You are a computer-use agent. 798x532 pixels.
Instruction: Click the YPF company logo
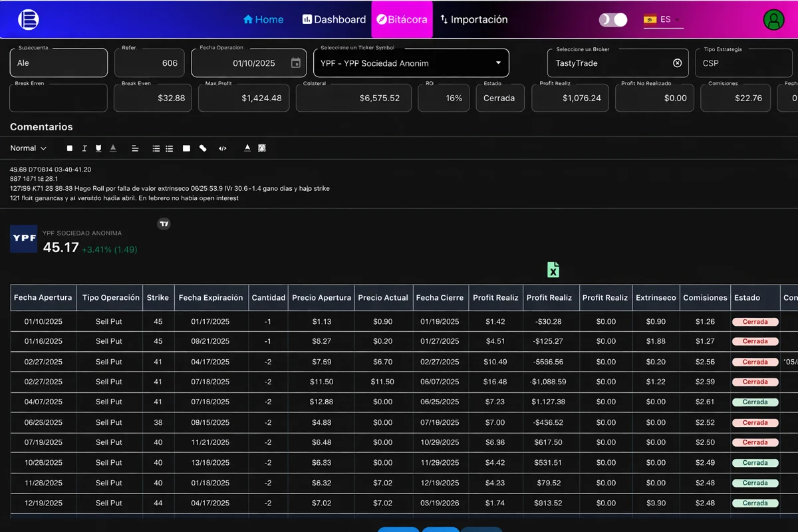coord(24,239)
